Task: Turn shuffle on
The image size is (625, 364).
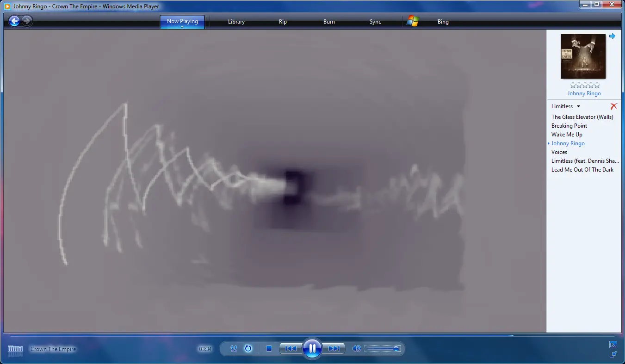Action: coord(234,349)
